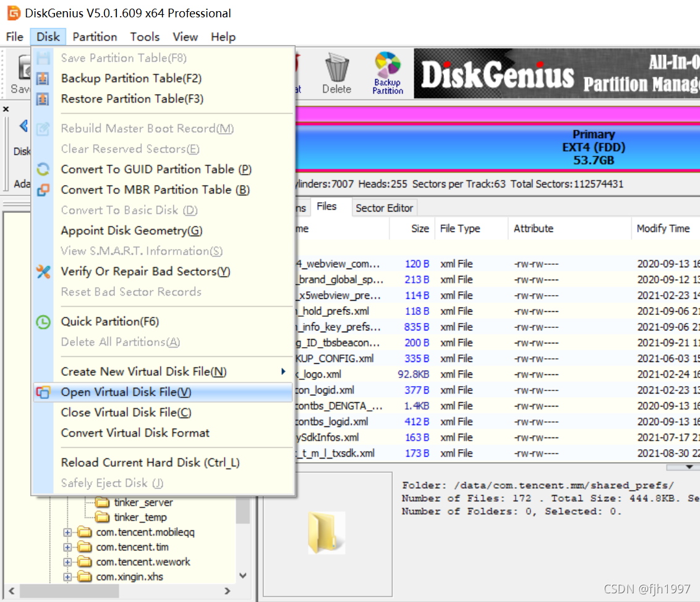
Task: Select Verify Or Repair Bad Sectors
Action: tap(163, 272)
